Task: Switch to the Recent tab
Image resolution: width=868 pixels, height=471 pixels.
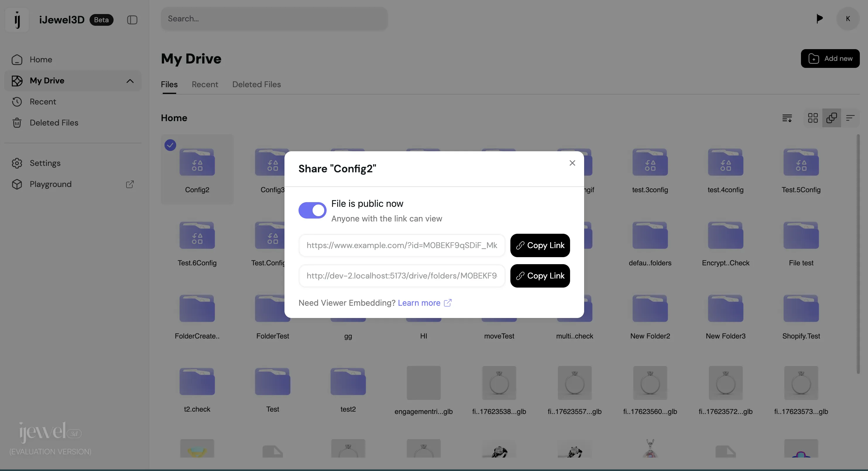Action: click(205, 85)
